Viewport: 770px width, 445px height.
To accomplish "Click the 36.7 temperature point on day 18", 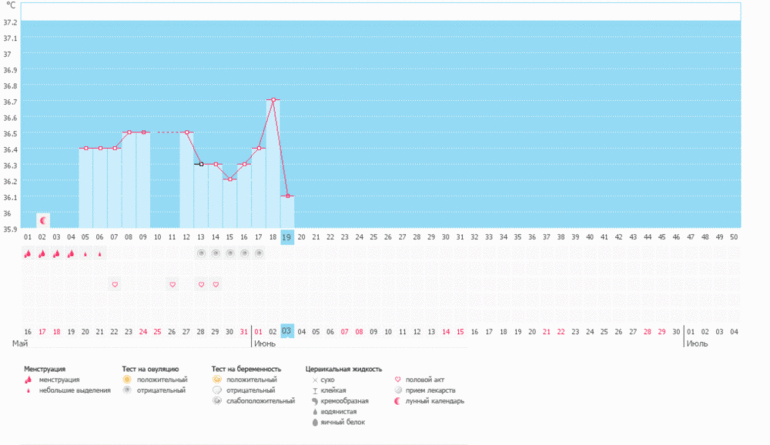I will [273, 100].
